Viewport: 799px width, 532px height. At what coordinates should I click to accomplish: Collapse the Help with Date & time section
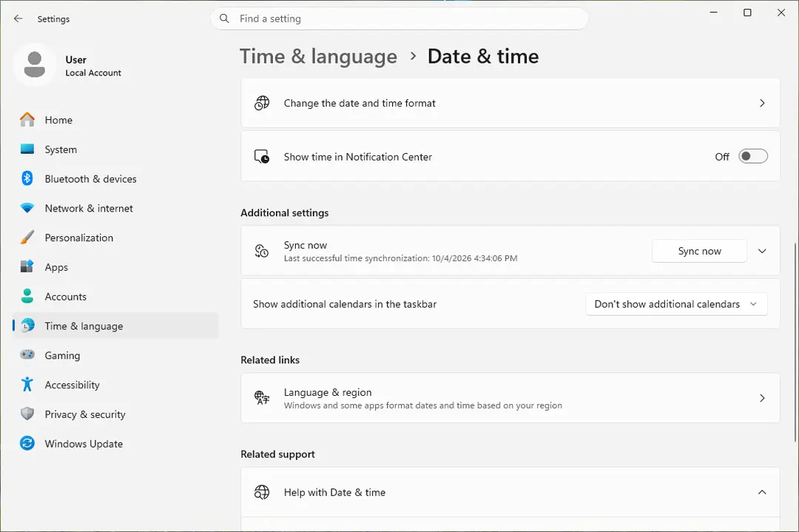[762, 492]
